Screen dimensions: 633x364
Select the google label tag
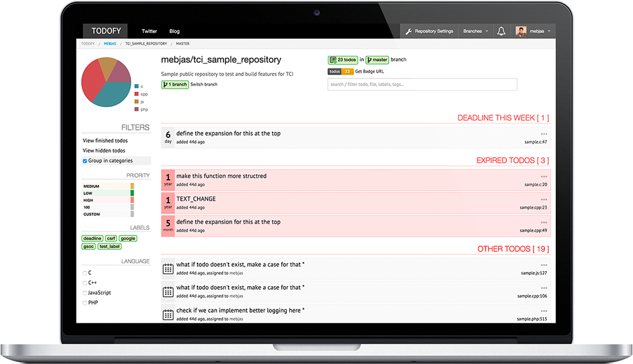128,239
